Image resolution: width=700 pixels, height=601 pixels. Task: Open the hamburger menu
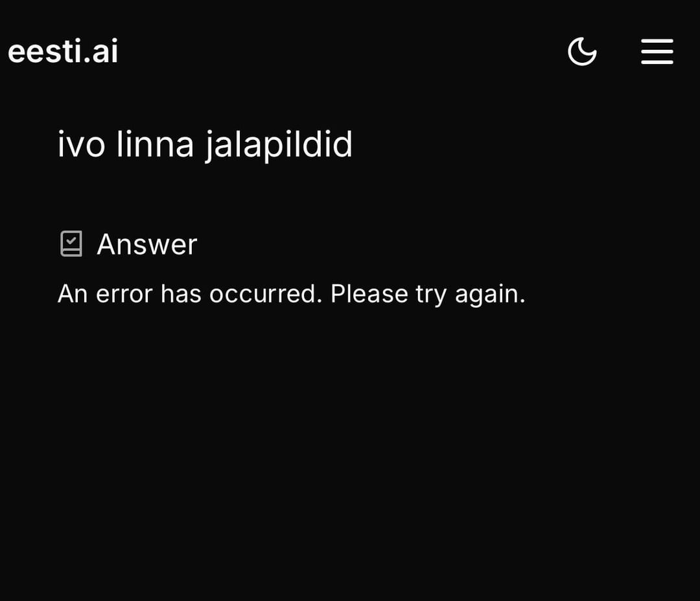657,52
